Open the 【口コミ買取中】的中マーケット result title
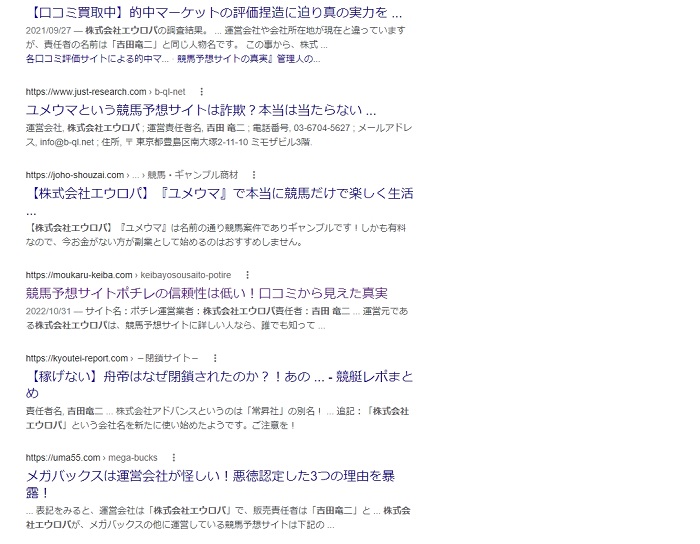This screenshot has height=544, width=700. pyautogui.click(x=214, y=13)
